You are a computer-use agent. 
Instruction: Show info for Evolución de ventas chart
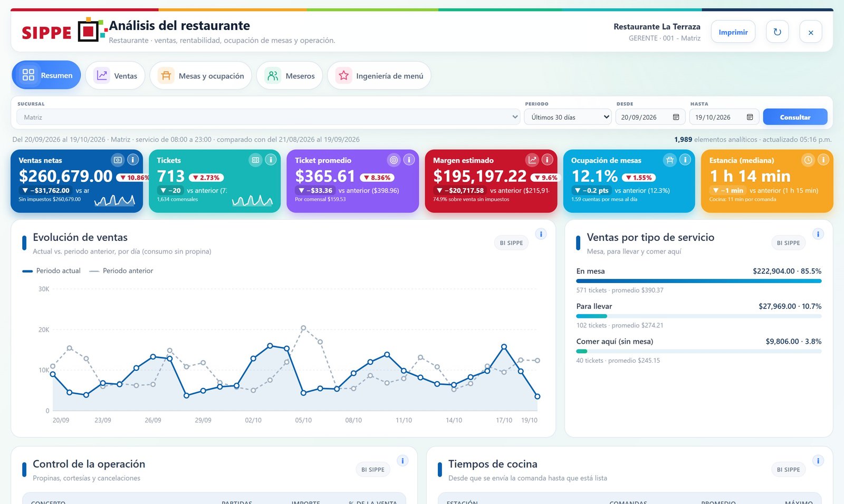click(x=541, y=234)
